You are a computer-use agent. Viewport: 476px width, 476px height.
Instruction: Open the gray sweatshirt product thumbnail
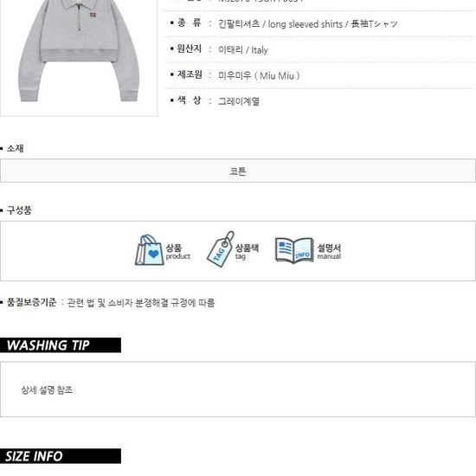click(x=79, y=55)
